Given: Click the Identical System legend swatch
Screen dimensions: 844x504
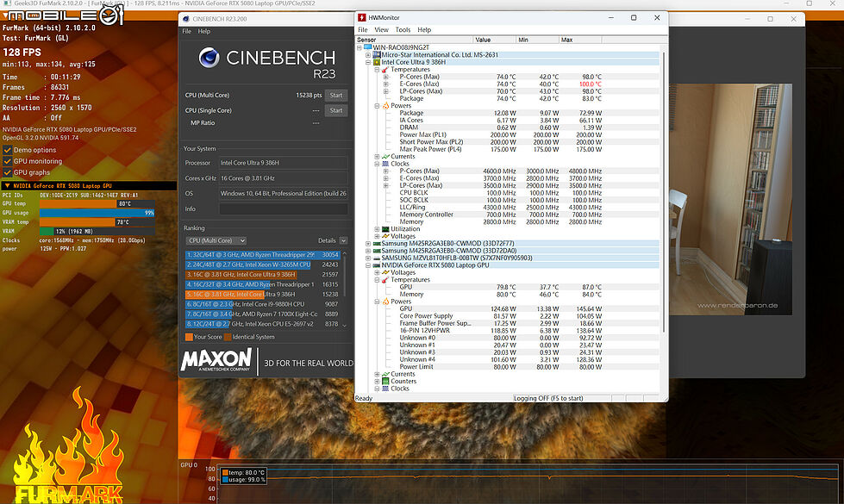Looking at the screenshot, I should pos(228,337).
